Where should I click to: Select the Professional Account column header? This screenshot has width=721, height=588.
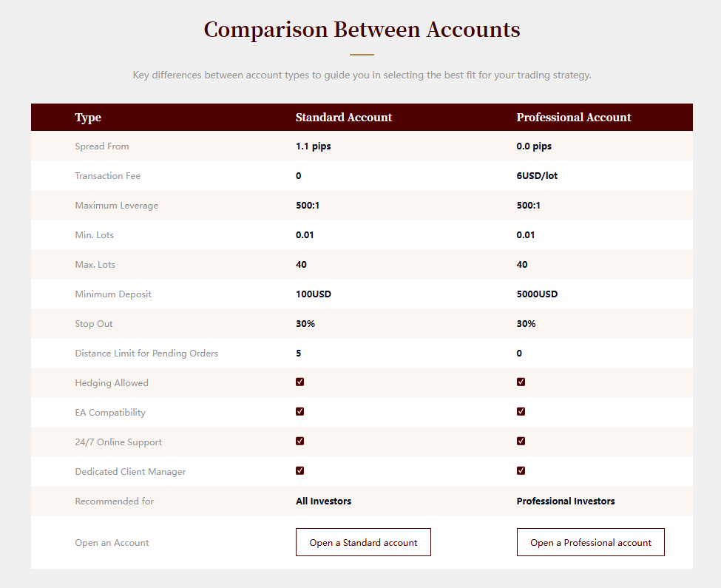573,118
